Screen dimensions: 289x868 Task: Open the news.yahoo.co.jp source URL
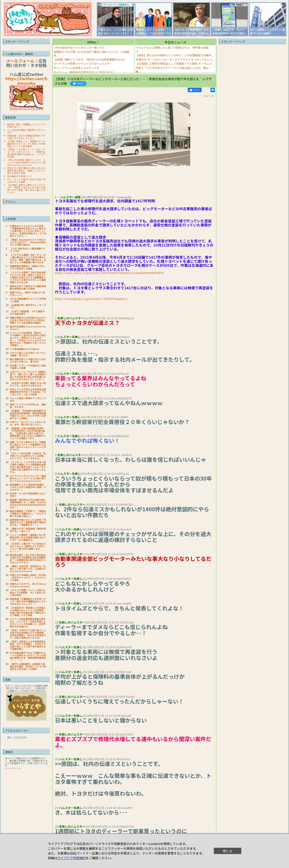click(109, 273)
